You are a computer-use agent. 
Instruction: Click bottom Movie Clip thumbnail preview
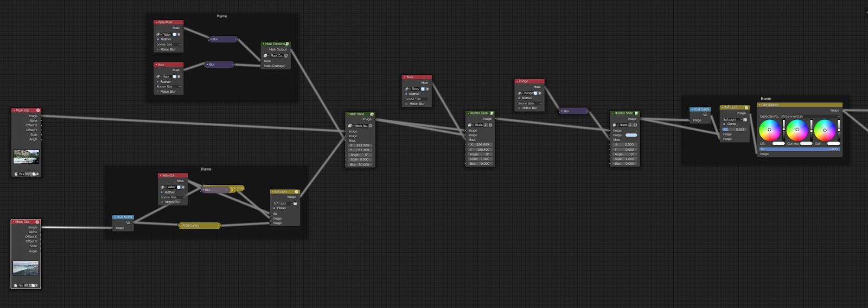(25, 268)
